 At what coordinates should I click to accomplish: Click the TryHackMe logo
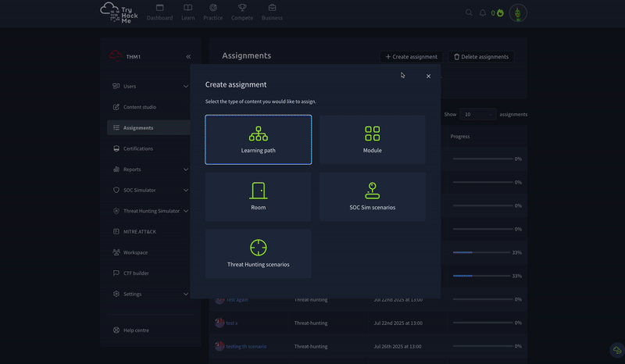click(119, 12)
